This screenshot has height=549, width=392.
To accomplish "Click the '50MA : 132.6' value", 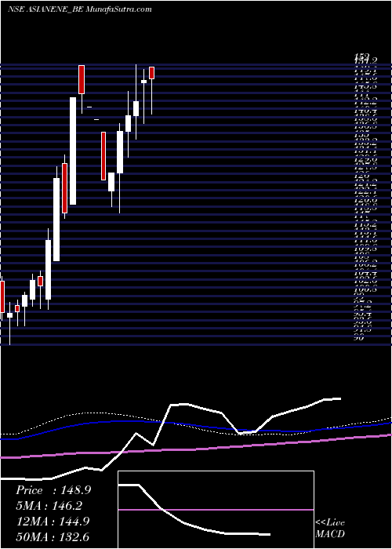I will click(53, 537).
